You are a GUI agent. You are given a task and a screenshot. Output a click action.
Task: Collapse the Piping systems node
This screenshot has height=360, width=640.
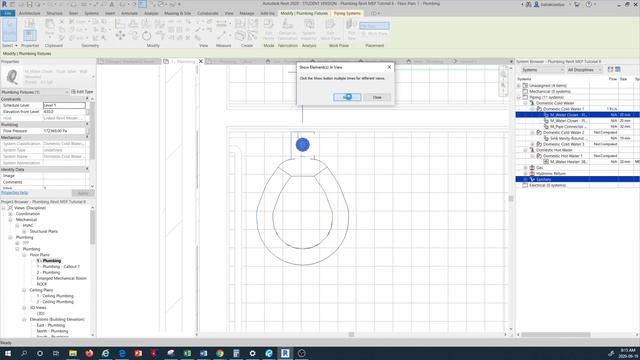pos(519,98)
